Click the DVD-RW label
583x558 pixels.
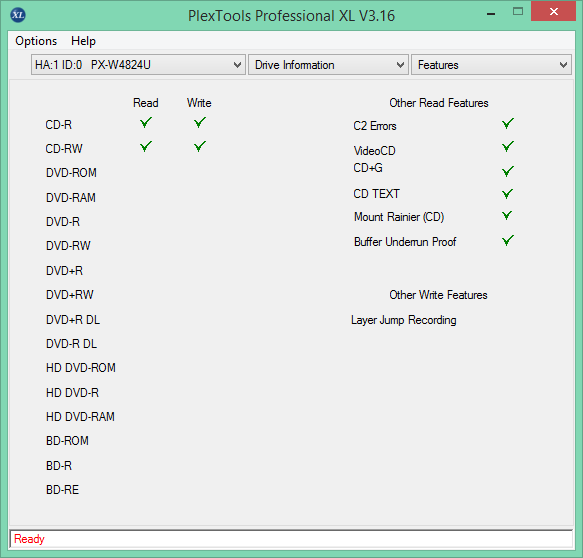[x=68, y=246]
